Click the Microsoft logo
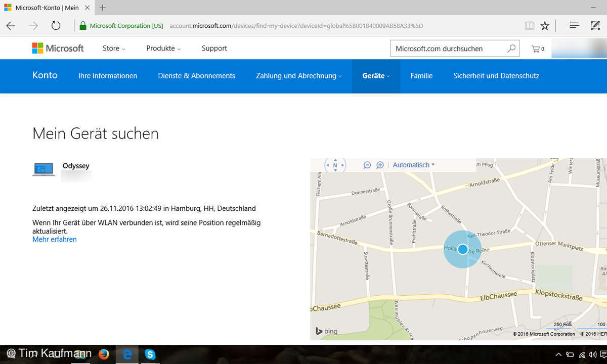Viewport: 607px width, 364px height. (58, 48)
